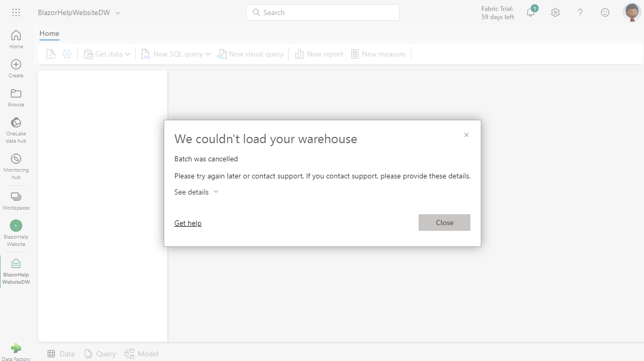Open the help question mark

(x=580, y=12)
